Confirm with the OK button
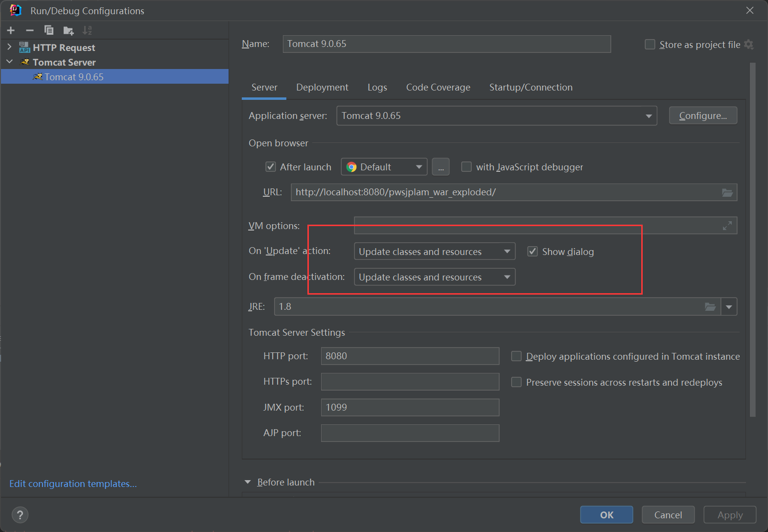This screenshot has width=768, height=532. (606, 515)
